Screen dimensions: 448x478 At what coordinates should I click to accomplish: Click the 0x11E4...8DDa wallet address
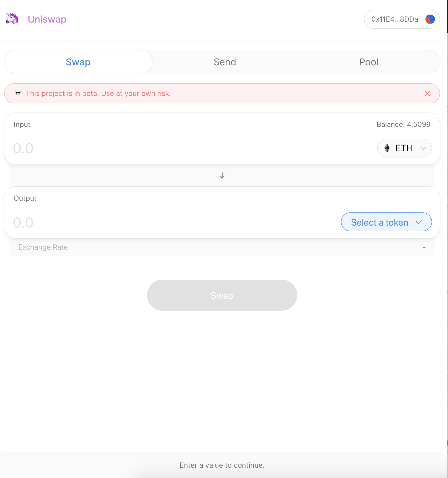pyautogui.click(x=395, y=19)
